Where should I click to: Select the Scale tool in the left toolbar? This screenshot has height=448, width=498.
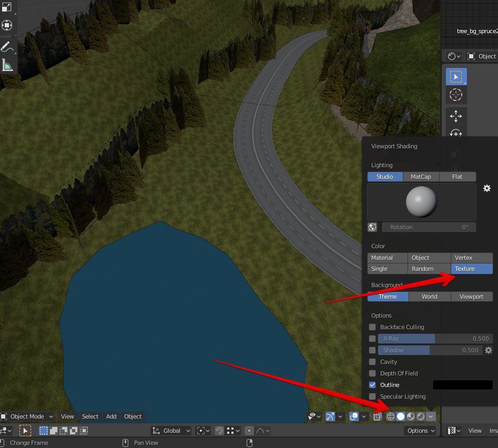tap(7, 7)
